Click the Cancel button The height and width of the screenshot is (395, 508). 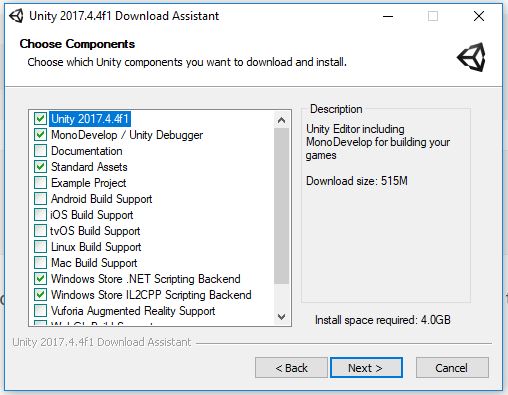pos(452,368)
